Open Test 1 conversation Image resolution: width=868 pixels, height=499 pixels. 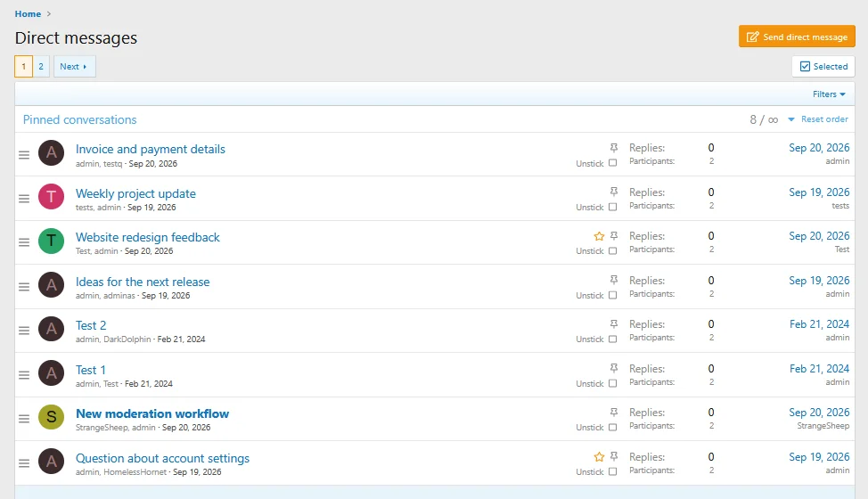pyautogui.click(x=90, y=370)
